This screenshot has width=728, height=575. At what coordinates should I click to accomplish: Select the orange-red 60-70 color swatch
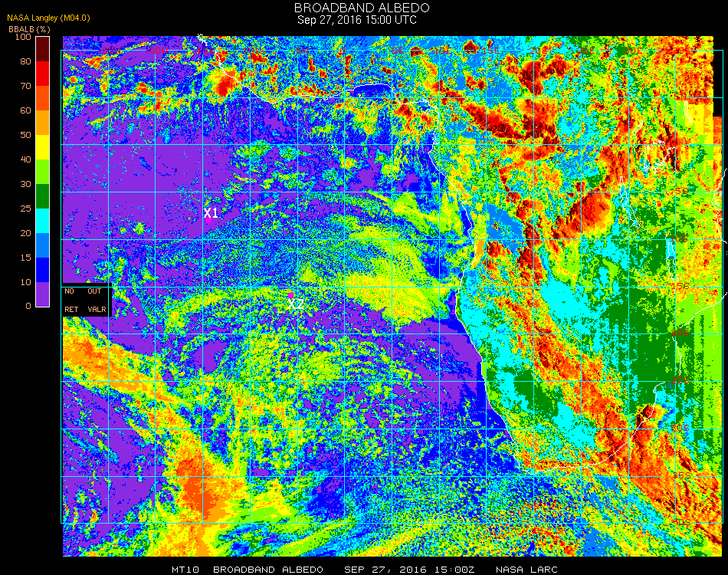tap(43, 98)
